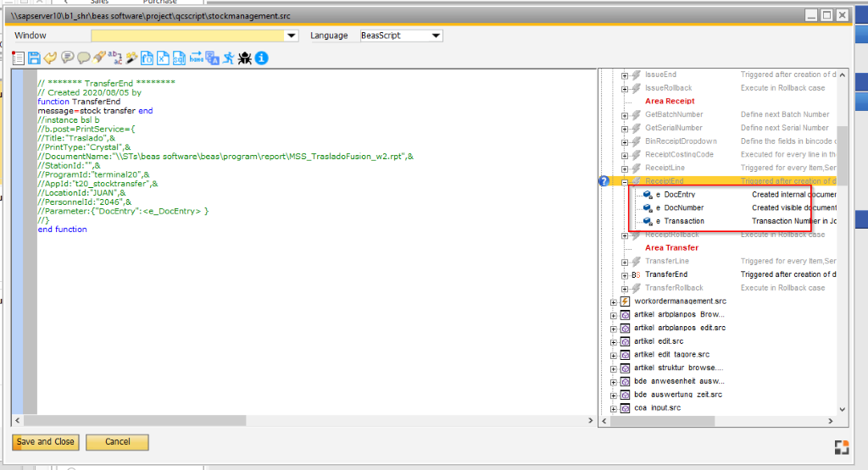Click the comment bubble with lines icon
The width and height of the screenshot is (868, 470).
67,58
